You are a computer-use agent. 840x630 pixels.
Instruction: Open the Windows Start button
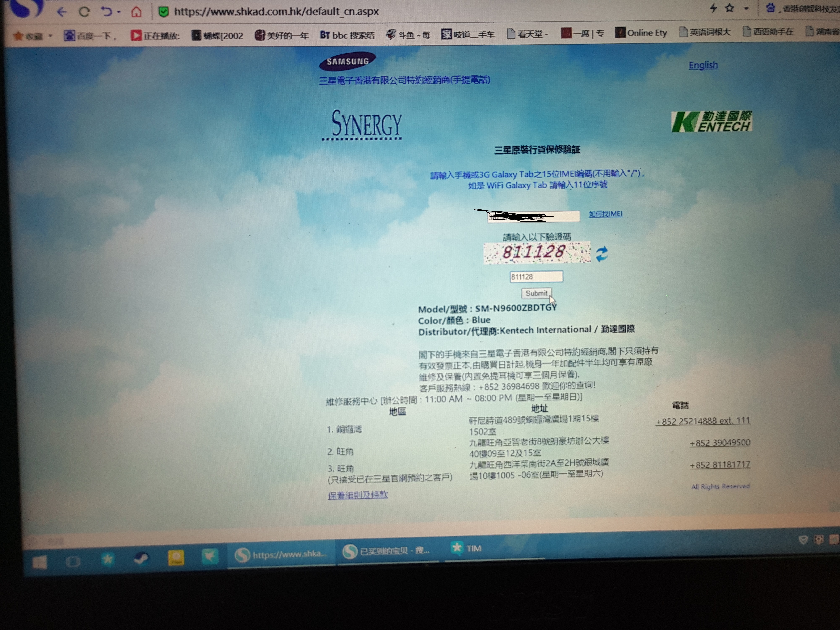[x=39, y=562]
